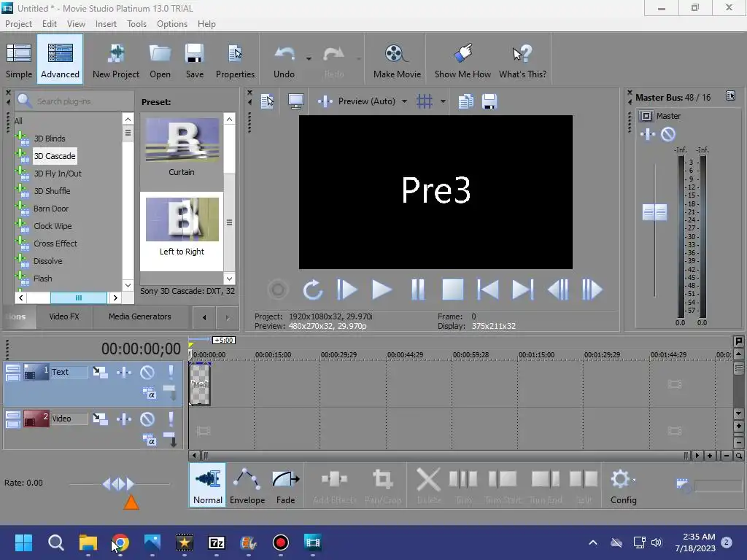Select the 3D Shuffle transition
747x560 pixels.
point(52,191)
